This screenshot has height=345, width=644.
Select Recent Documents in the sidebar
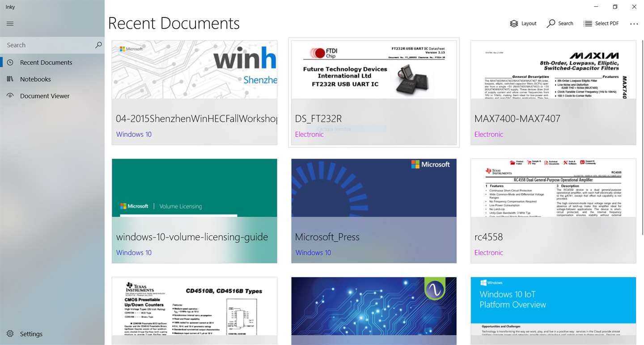(x=52, y=62)
